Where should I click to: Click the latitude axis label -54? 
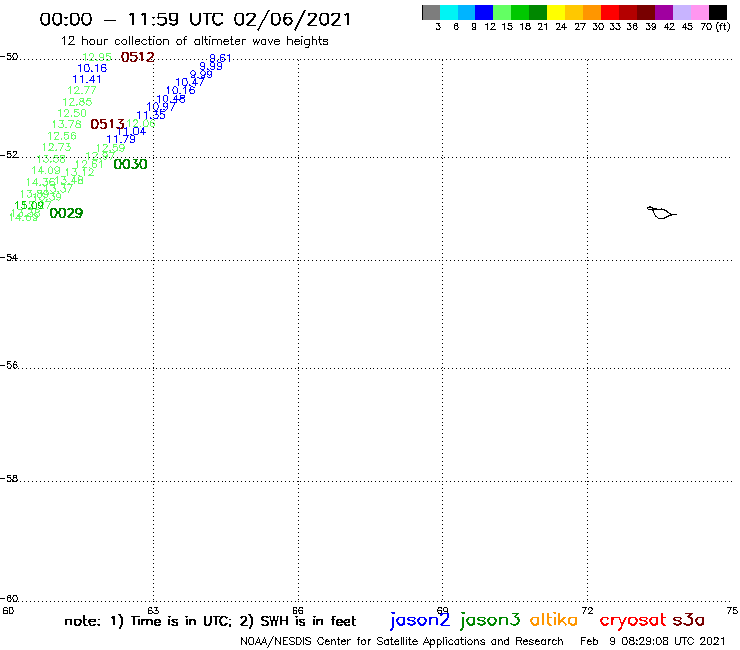pos(9,258)
